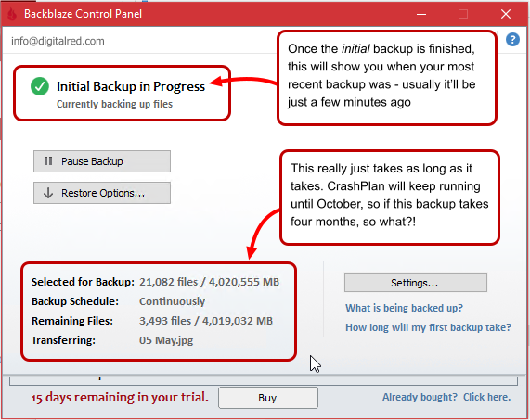Click the '15 days remaining in your trial' notice

point(120,398)
